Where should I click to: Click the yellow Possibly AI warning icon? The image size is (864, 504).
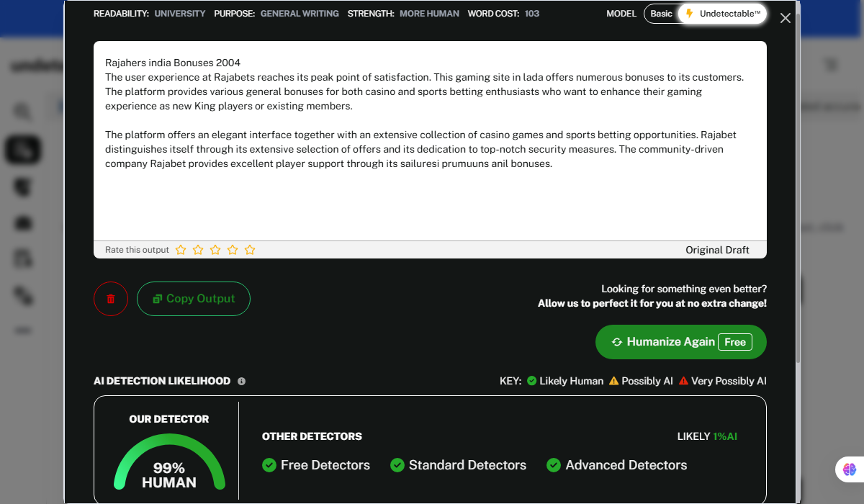point(614,381)
